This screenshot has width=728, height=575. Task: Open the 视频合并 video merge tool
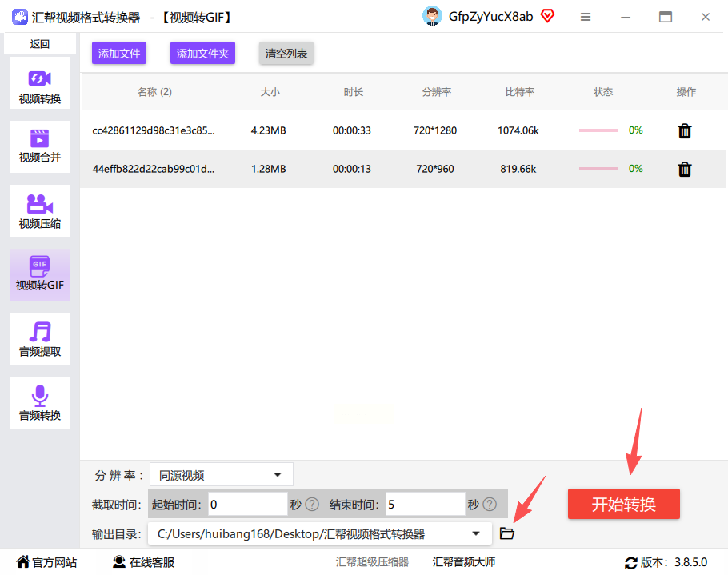[39, 146]
